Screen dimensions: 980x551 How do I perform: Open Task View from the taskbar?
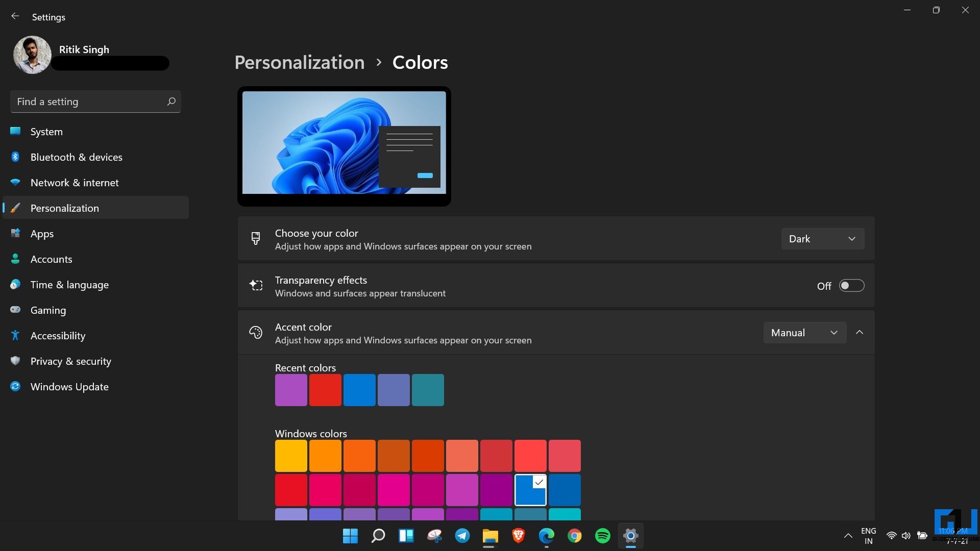[x=406, y=536]
